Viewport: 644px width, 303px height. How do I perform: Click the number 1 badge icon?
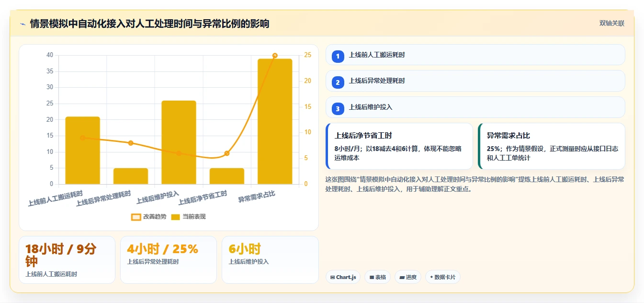pyautogui.click(x=338, y=56)
